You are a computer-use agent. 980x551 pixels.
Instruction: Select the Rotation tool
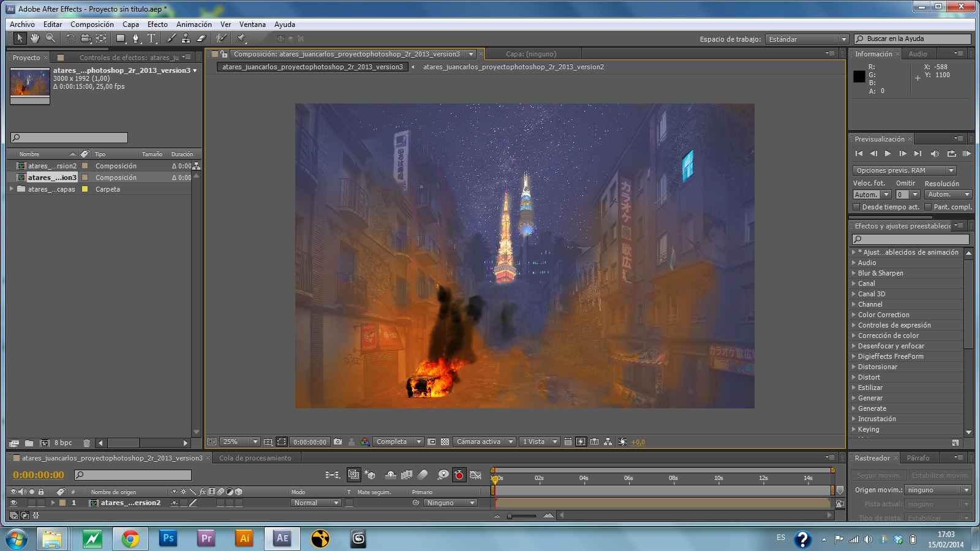pos(70,39)
